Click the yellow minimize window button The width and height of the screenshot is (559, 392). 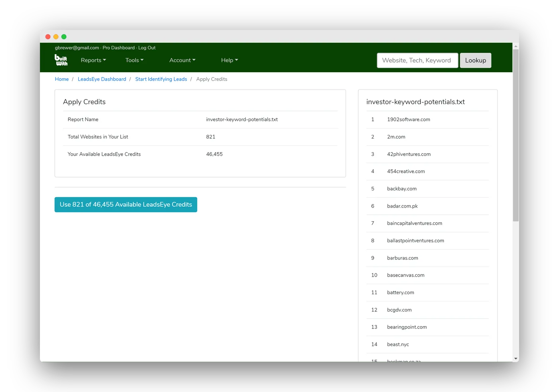(x=56, y=37)
